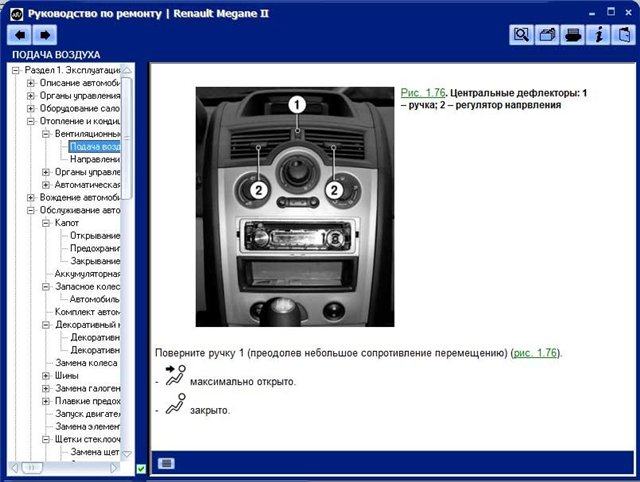Go back with the left arrow button
The width and height of the screenshot is (640, 482).
point(19,35)
